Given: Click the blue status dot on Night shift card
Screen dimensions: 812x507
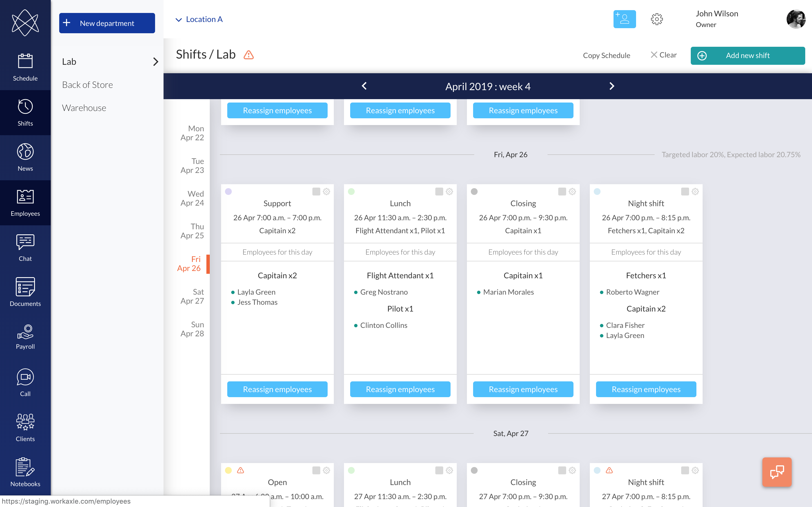Looking at the screenshot, I should pyautogui.click(x=597, y=192).
